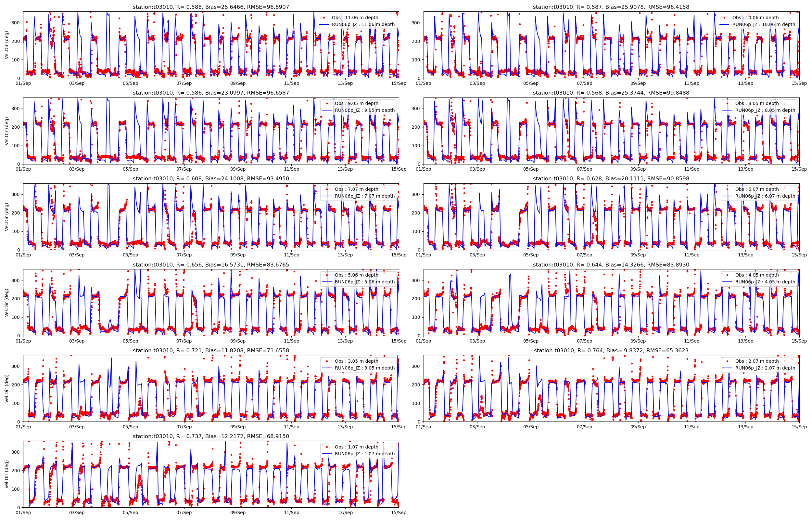The width and height of the screenshot is (812, 520).
Task: Click legend entry Obs : 7.07 m depth
Action: (x=356, y=189)
